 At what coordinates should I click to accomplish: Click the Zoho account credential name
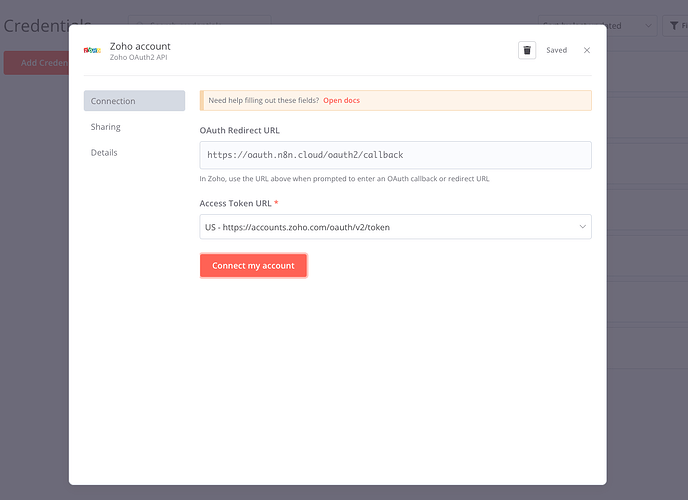click(140, 46)
